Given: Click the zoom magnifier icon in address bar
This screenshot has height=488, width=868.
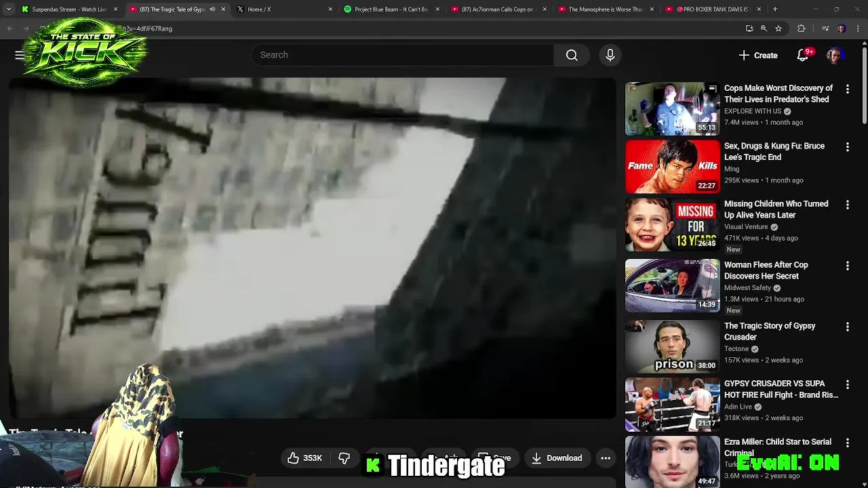Looking at the screenshot, I should coord(764,28).
